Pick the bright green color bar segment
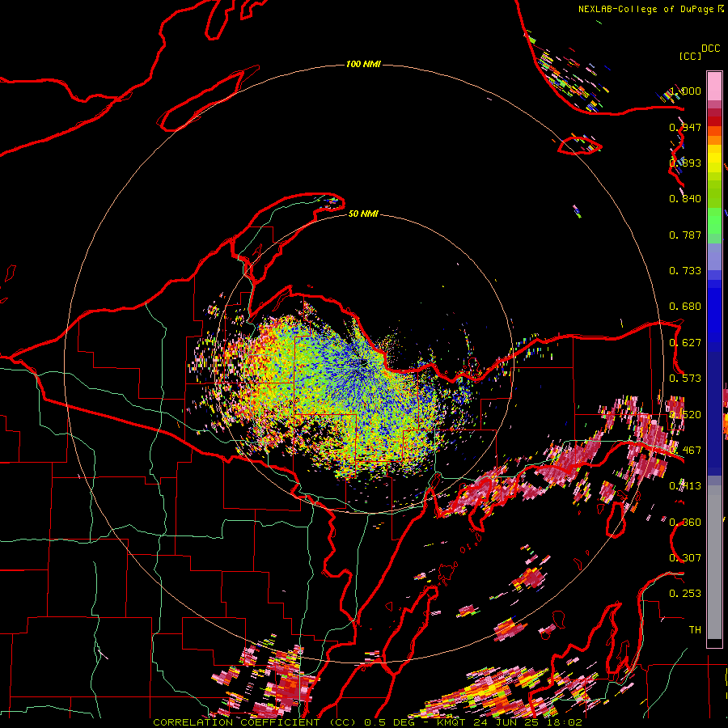This screenshot has width=728, height=728. 714,221
